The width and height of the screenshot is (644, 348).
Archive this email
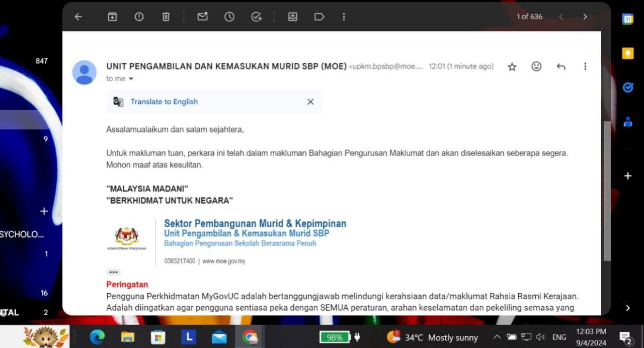(x=112, y=17)
